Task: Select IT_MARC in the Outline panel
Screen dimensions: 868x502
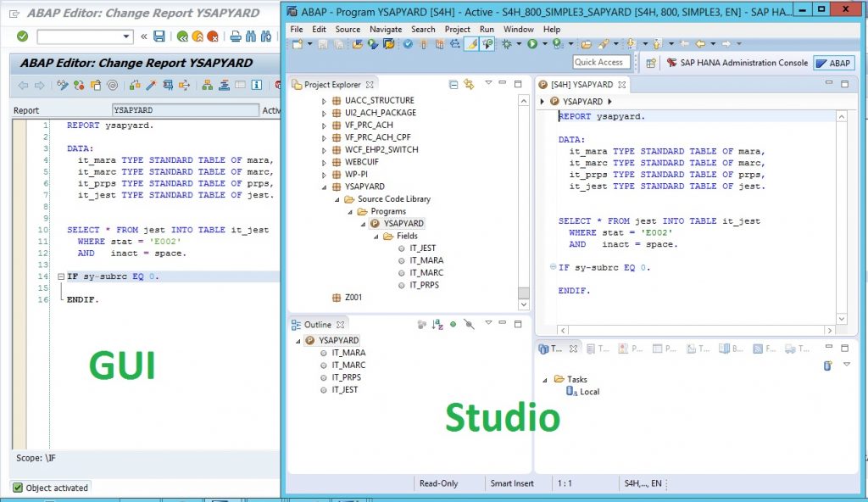Action: (x=348, y=365)
